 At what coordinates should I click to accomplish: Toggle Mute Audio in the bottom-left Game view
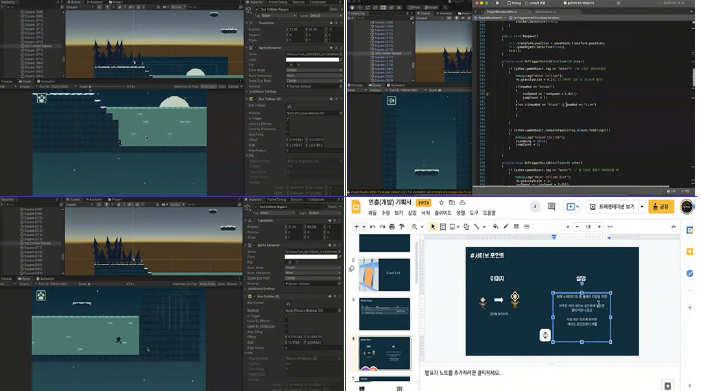pos(208,284)
